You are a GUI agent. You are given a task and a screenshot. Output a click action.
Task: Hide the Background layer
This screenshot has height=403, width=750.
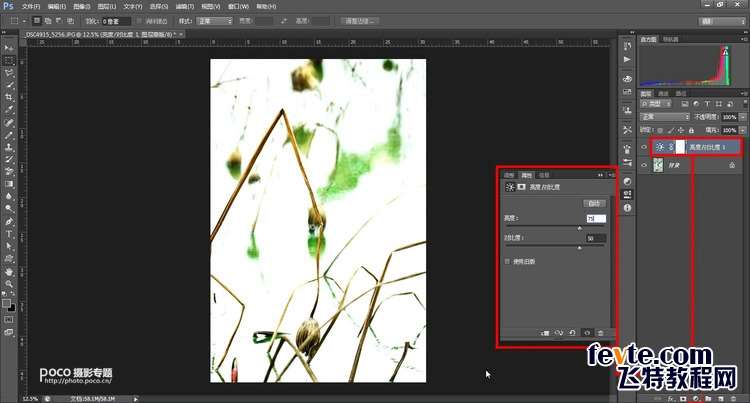644,165
